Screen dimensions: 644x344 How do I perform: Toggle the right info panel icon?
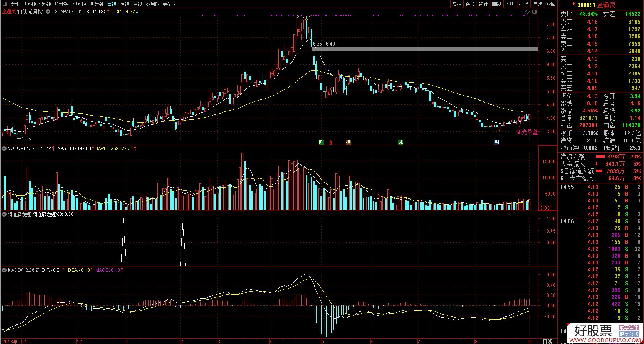534,12
